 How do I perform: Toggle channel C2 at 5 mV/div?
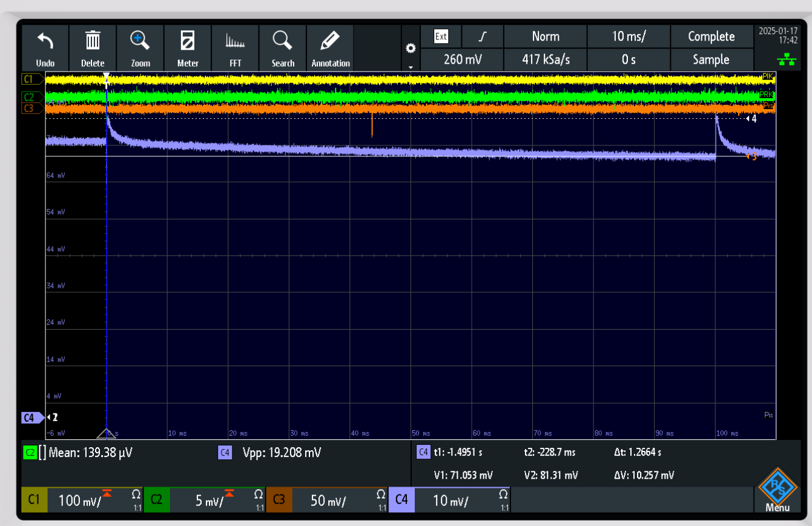click(x=205, y=501)
